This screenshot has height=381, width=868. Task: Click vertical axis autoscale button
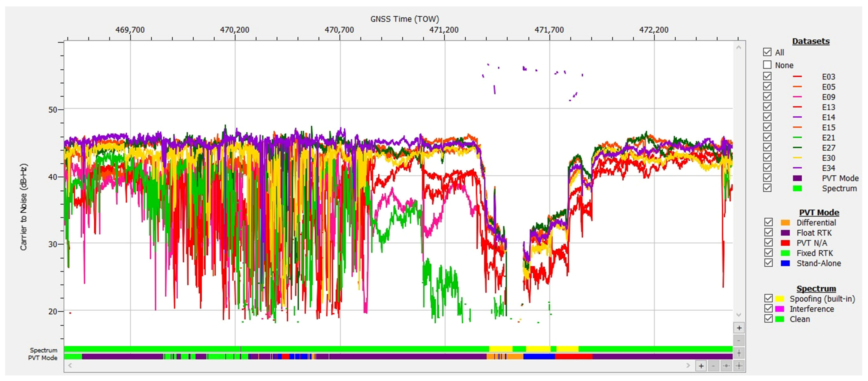[739, 353]
